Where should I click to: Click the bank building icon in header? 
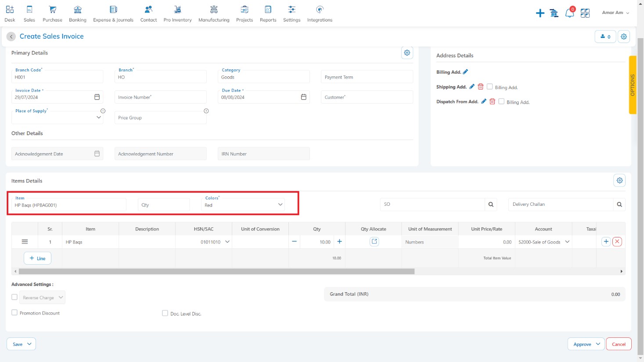[554, 13]
